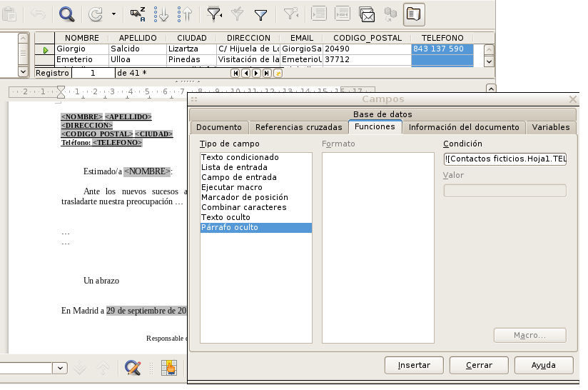Open the Standard Filter funnel icon
The height and width of the screenshot is (390, 588).
click(261, 14)
